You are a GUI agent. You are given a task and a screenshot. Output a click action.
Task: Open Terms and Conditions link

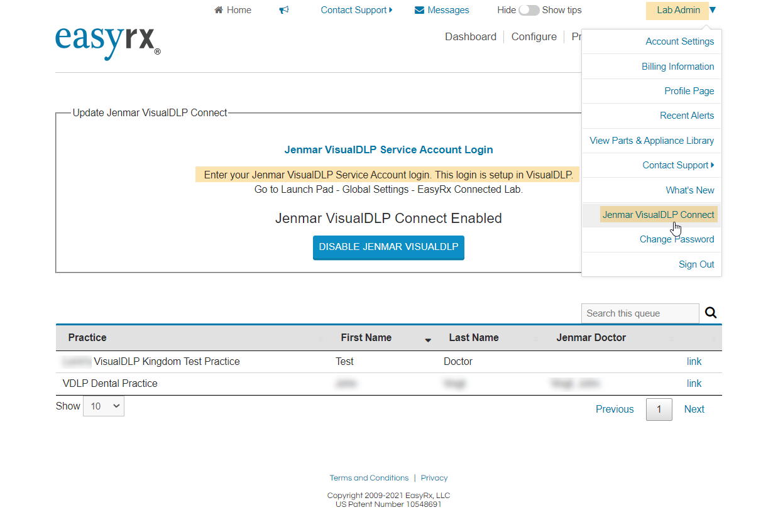point(369,478)
